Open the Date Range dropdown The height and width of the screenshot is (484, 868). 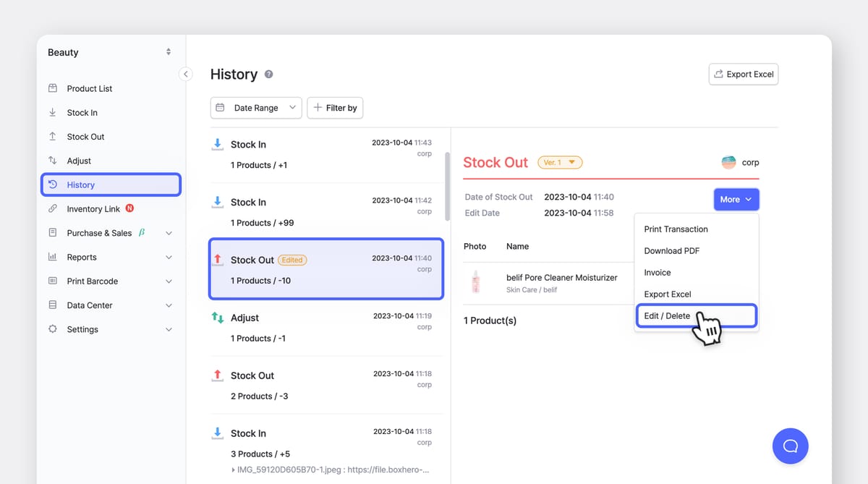pyautogui.click(x=255, y=107)
